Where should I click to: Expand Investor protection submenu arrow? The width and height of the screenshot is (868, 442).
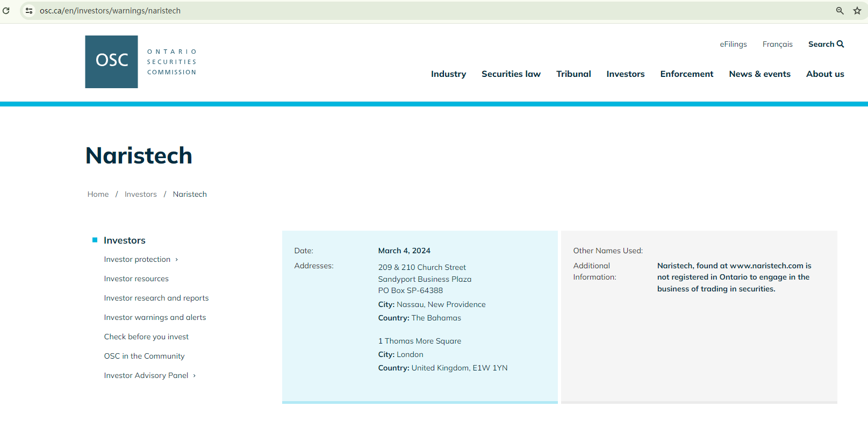pyautogui.click(x=176, y=260)
